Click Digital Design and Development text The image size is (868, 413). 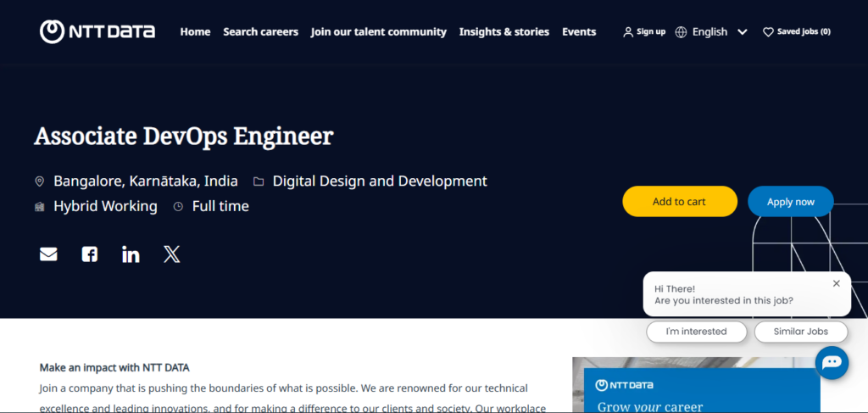coord(380,181)
